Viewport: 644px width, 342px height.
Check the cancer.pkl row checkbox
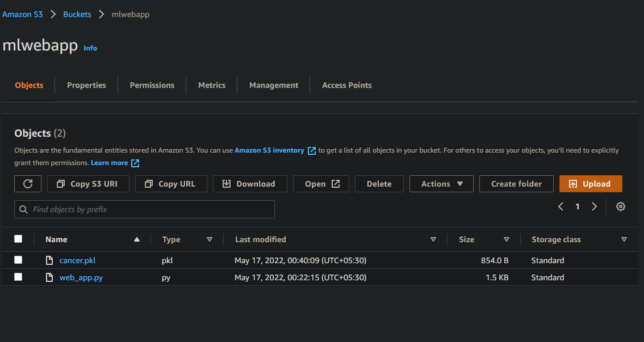[x=18, y=260]
